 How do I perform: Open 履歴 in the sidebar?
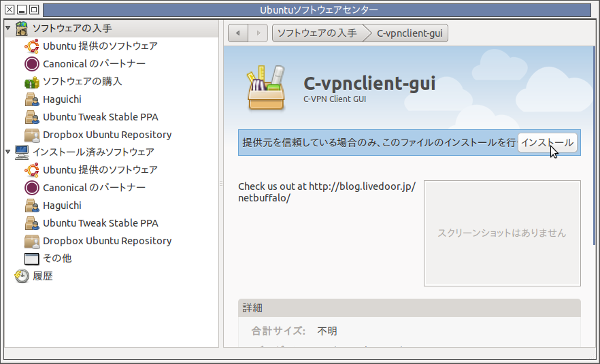42,276
